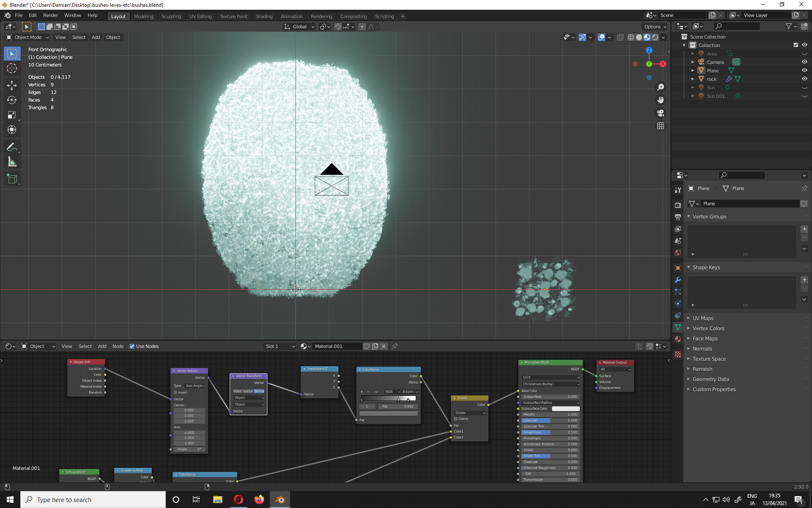812x508 pixels.
Task: Open Material properties tab
Action: click(678, 339)
